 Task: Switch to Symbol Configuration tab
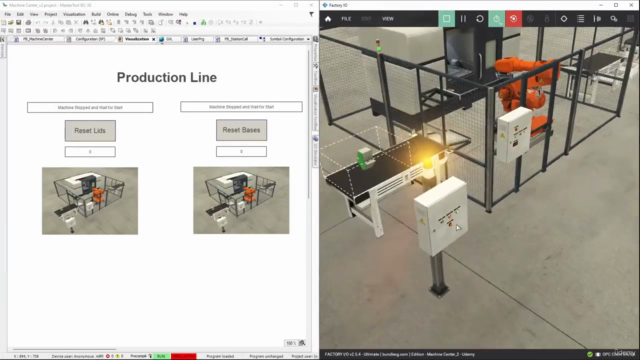point(286,39)
